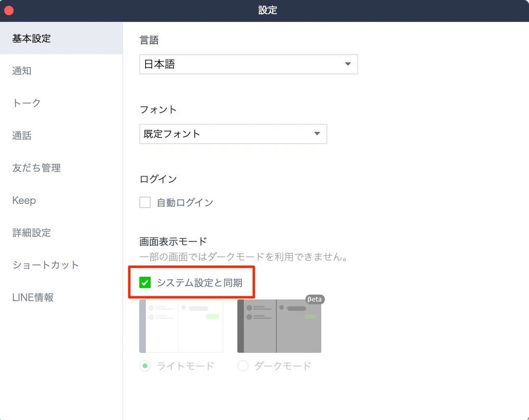
Task: Click the フォント section heading
Action: [158, 110]
